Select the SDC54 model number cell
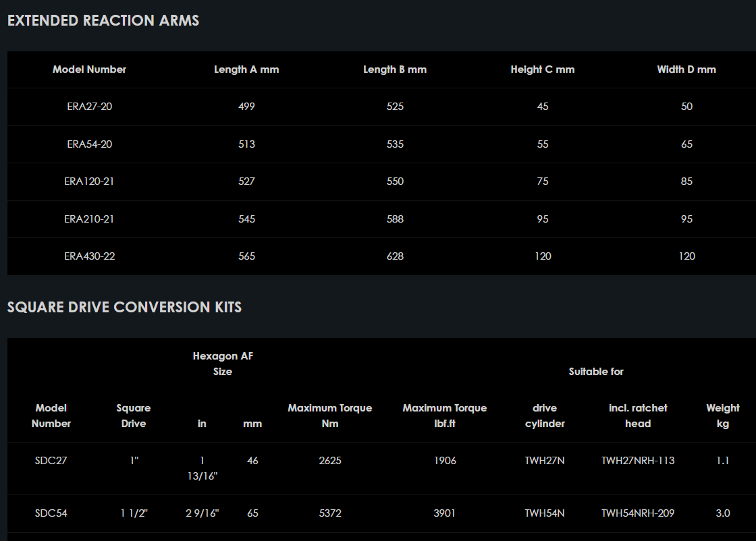This screenshot has width=756, height=541. coord(51,513)
